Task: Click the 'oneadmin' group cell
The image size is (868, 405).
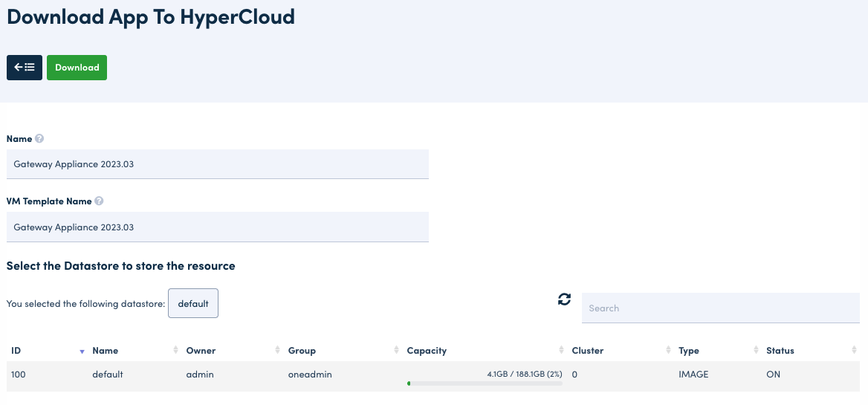Action: pyautogui.click(x=310, y=375)
